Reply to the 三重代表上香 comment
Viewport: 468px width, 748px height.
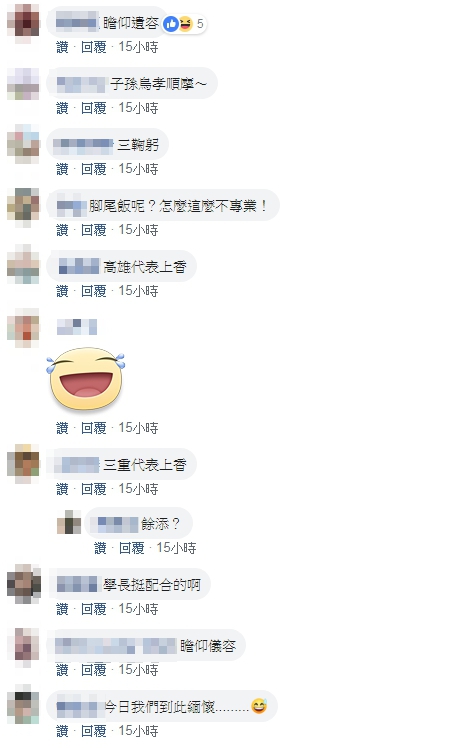pyautogui.click(x=94, y=489)
